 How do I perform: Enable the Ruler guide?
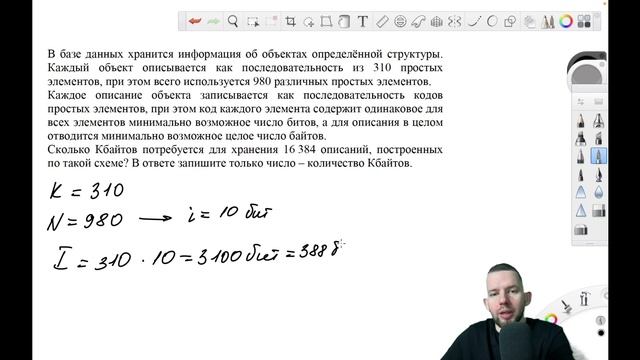(382, 21)
